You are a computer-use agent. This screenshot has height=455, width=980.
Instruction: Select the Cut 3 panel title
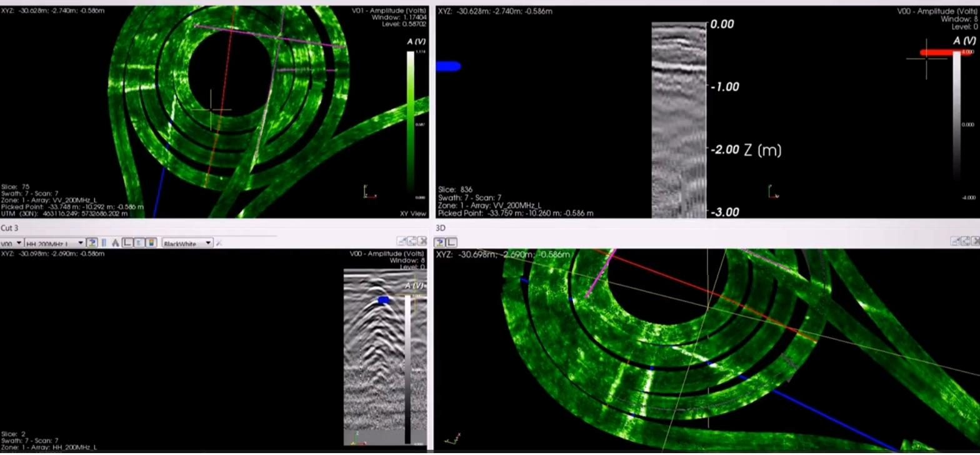click(9, 228)
